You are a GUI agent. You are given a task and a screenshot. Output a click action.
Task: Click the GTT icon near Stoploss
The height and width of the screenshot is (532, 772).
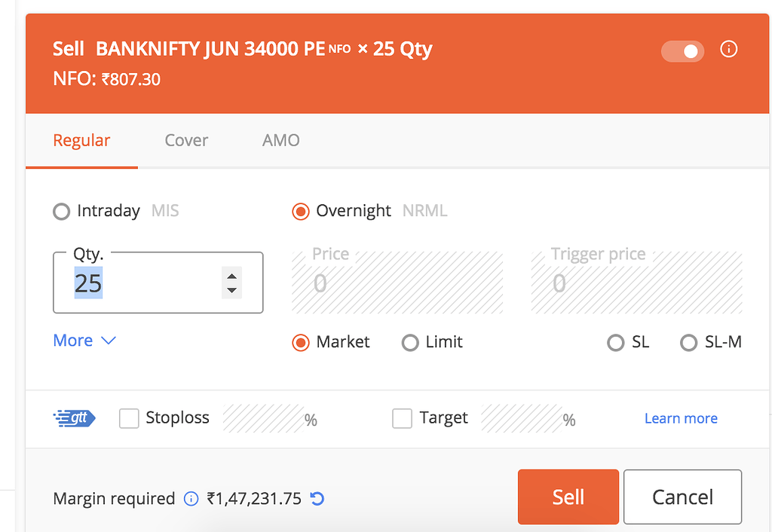click(x=74, y=417)
